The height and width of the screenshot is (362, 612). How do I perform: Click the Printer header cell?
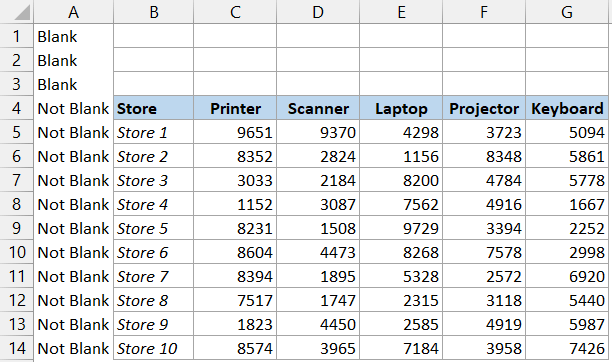point(235,108)
